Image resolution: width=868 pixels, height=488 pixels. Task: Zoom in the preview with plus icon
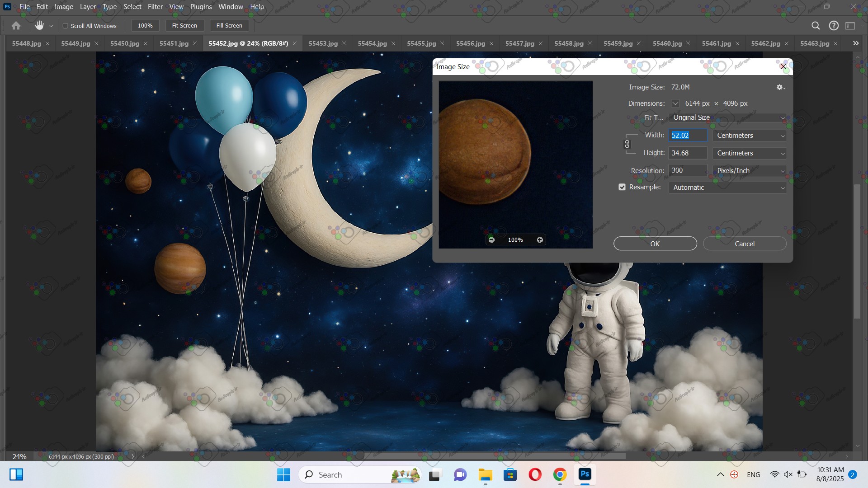click(x=540, y=240)
